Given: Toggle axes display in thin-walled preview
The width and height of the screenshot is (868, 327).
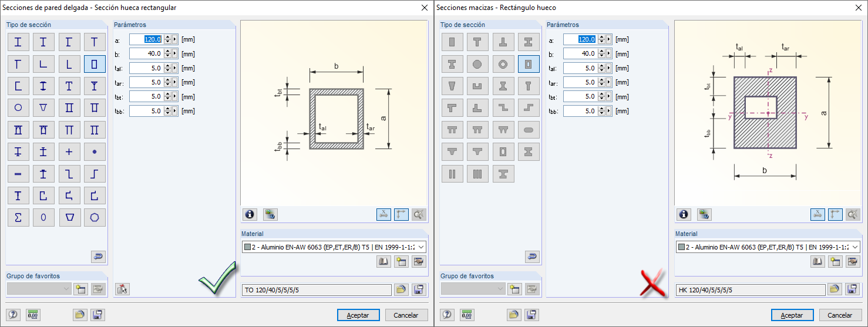Looking at the screenshot, I should click(402, 214).
